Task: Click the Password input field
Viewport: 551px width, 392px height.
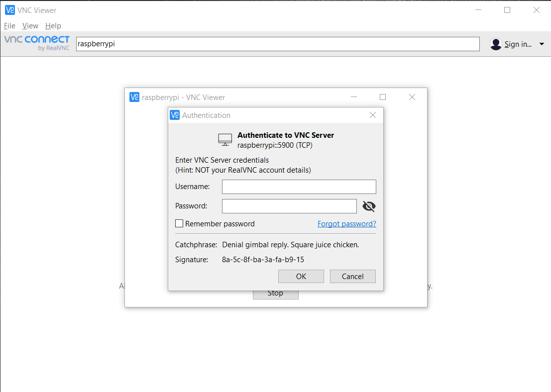Action: (289, 206)
